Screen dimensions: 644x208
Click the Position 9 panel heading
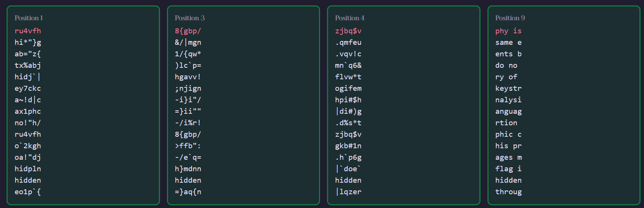point(510,18)
